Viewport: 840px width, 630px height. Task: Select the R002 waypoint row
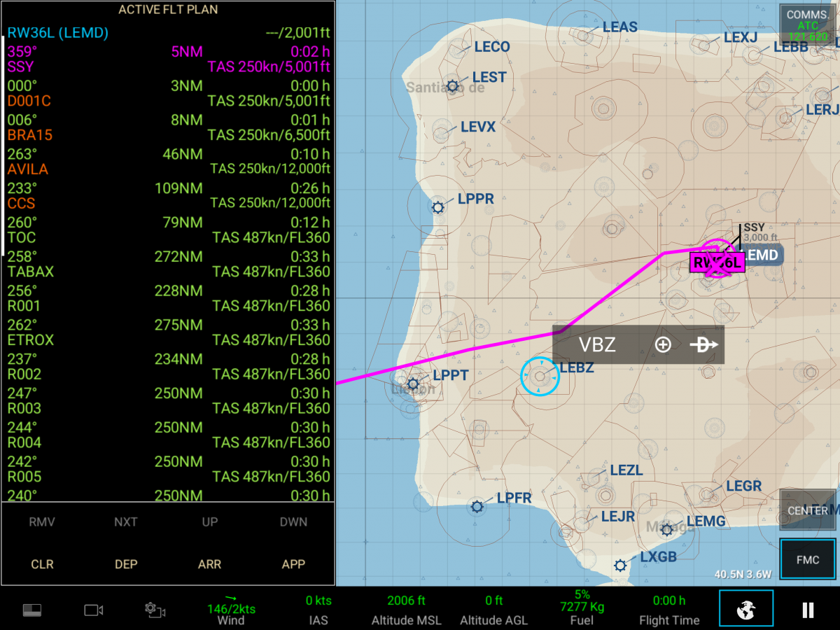[x=168, y=367]
